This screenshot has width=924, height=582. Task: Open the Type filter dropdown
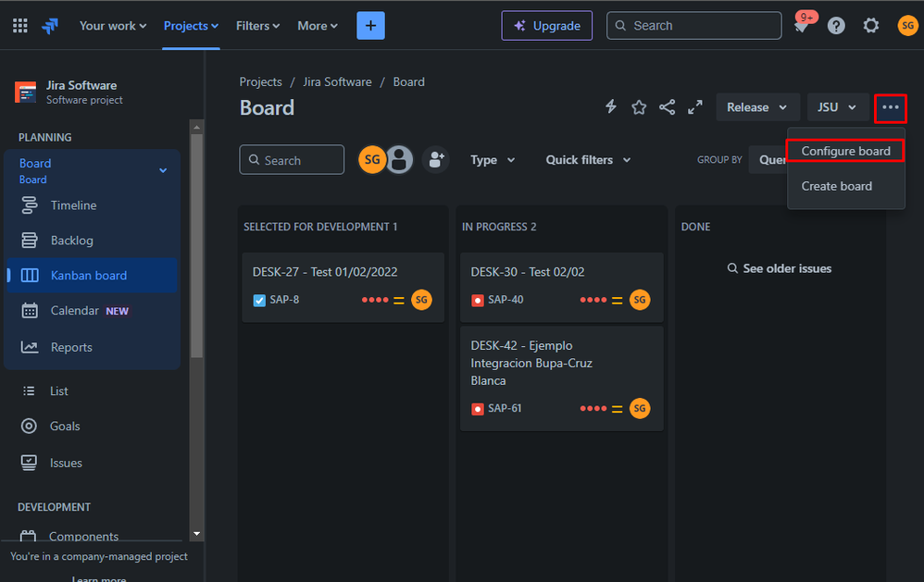[x=493, y=160]
